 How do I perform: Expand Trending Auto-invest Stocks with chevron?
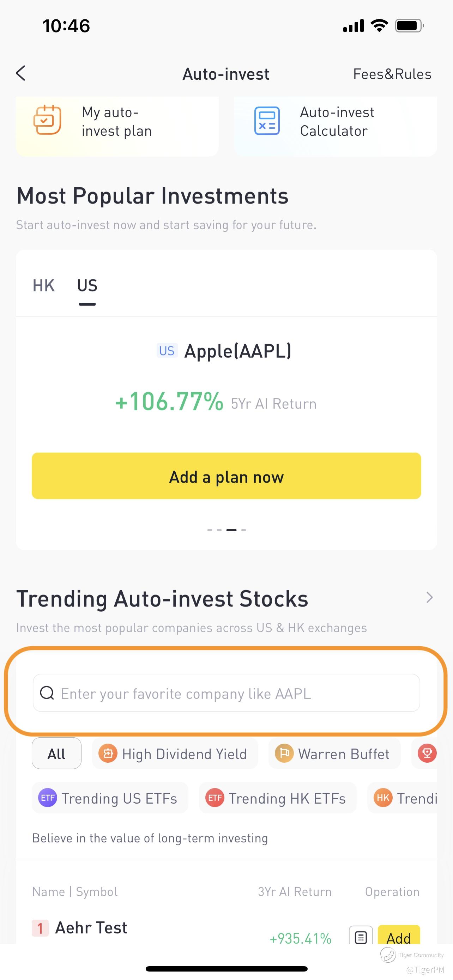(x=429, y=598)
